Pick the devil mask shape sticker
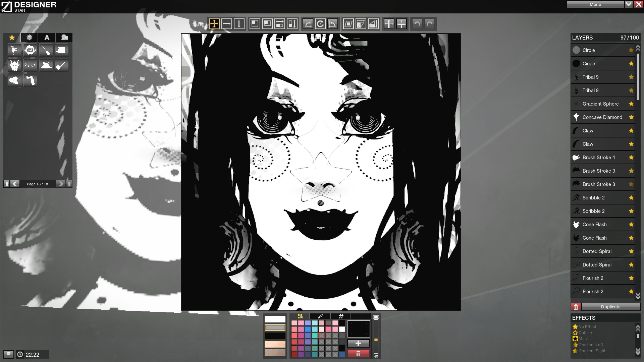This screenshot has height=362, width=644. click(14, 65)
